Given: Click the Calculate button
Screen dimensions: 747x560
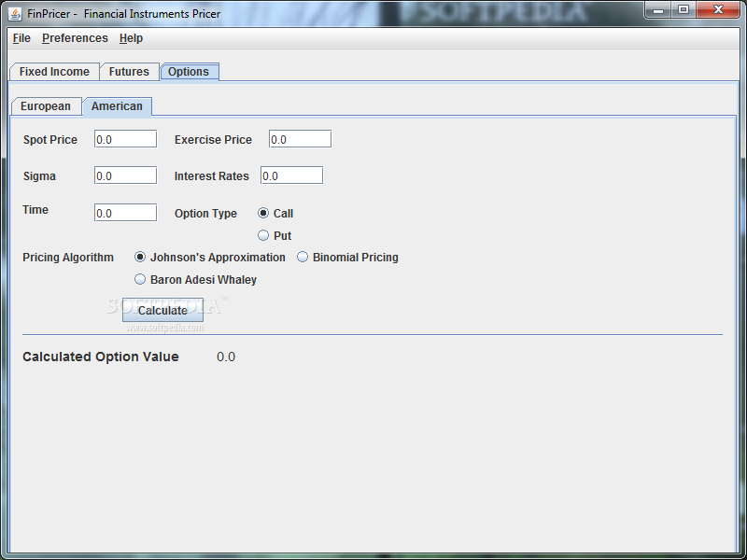Looking at the screenshot, I should coord(162,310).
